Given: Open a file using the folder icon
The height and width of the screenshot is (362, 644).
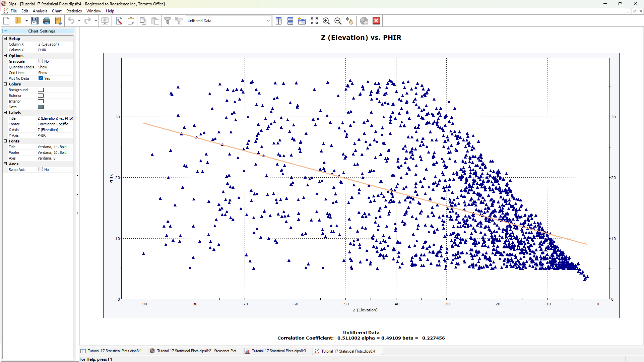Looking at the screenshot, I should [x=18, y=21].
